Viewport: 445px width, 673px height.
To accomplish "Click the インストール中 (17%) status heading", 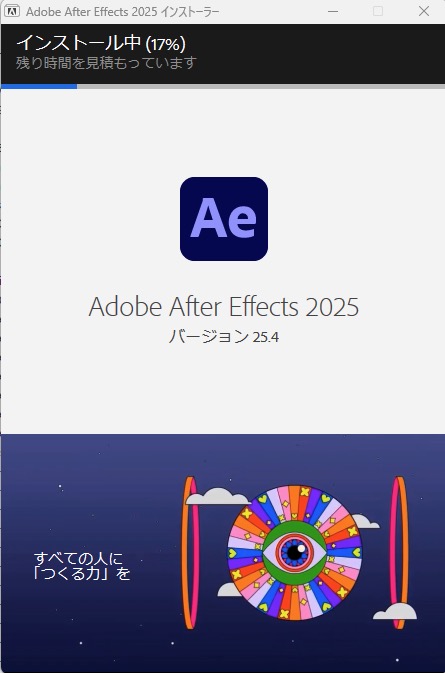I will click(x=101, y=43).
